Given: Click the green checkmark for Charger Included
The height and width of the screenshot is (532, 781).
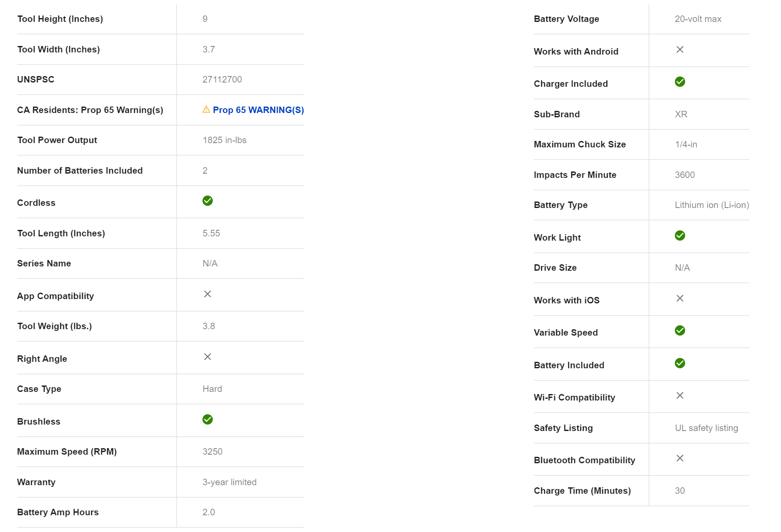Looking at the screenshot, I should (680, 82).
